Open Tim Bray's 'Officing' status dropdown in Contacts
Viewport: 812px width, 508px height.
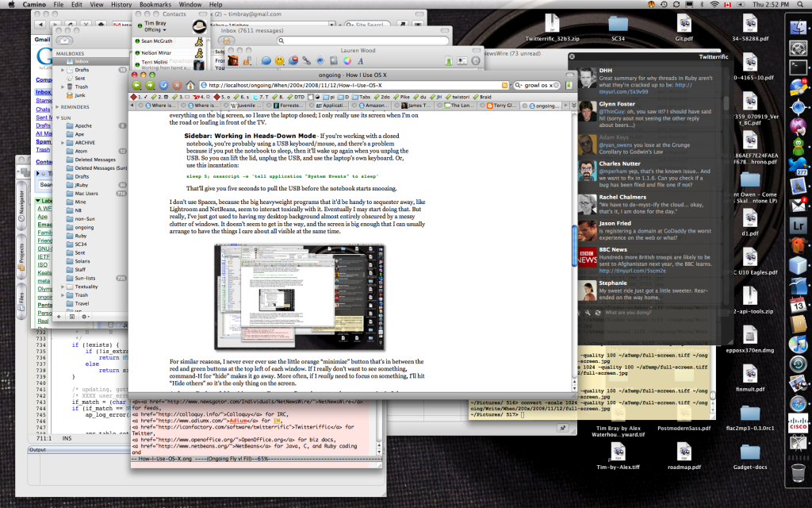[x=155, y=30]
